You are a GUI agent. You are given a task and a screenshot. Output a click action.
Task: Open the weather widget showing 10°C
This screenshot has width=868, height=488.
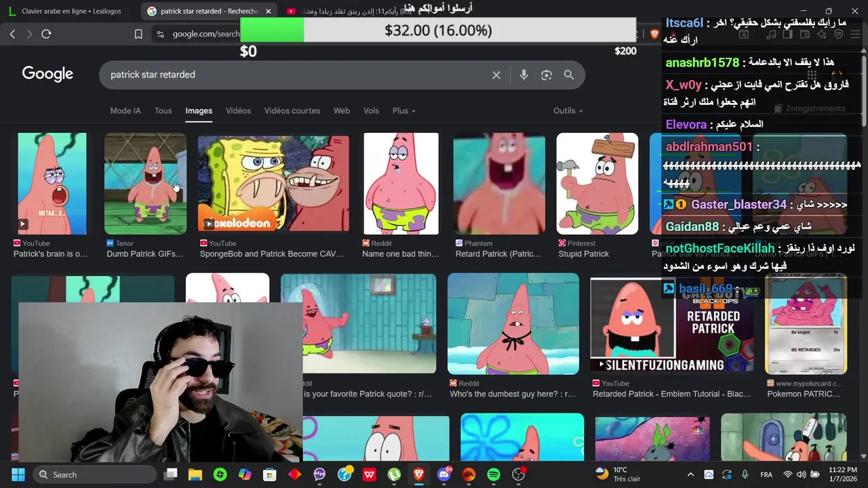(617, 474)
